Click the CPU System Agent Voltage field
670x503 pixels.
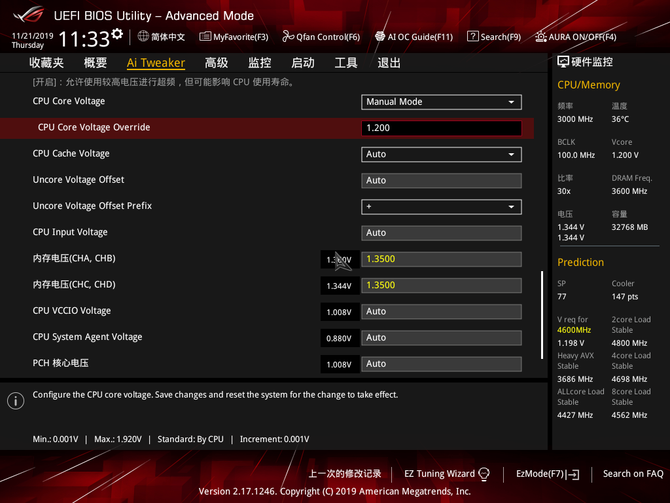(441, 338)
